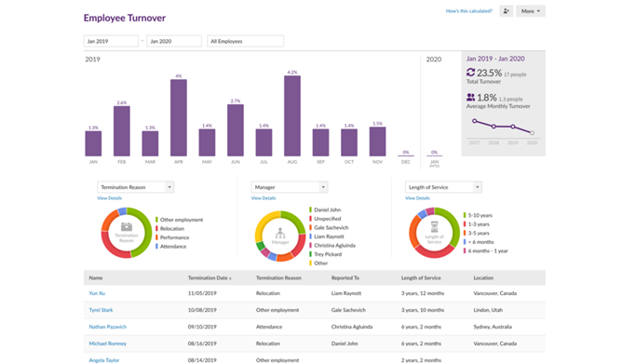Click the average monthly turnover people icon
Viewport: 635px width, 364px height.
[470, 97]
